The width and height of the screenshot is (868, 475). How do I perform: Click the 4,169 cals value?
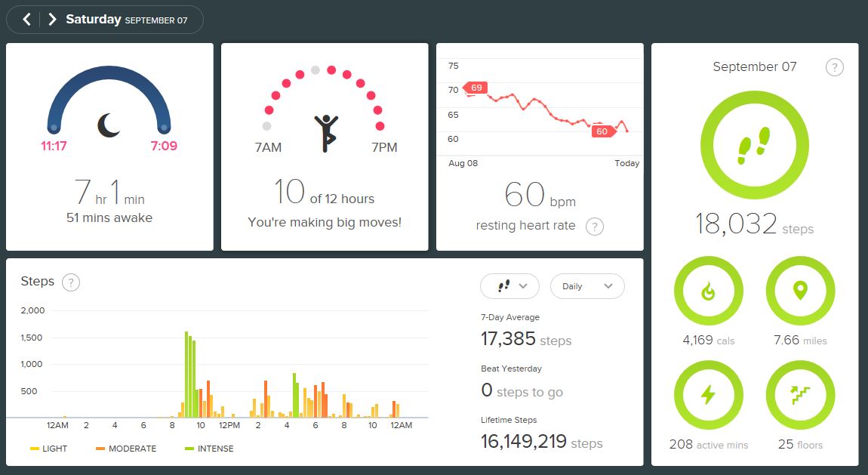click(709, 340)
